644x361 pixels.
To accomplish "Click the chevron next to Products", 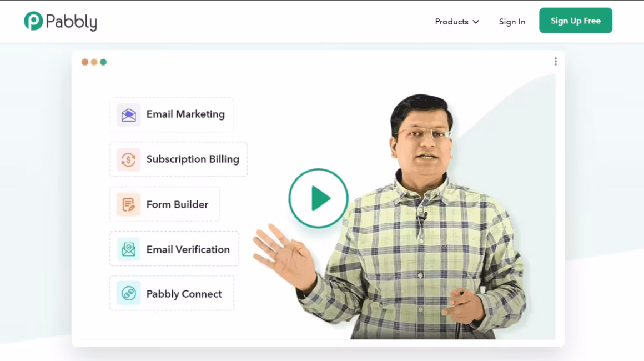I will coord(476,22).
